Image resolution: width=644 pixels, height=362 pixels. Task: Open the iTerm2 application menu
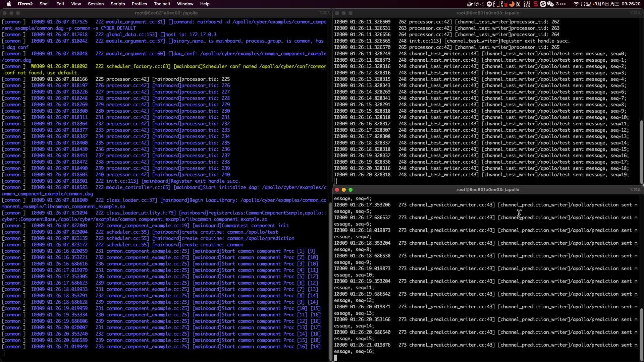click(x=25, y=4)
